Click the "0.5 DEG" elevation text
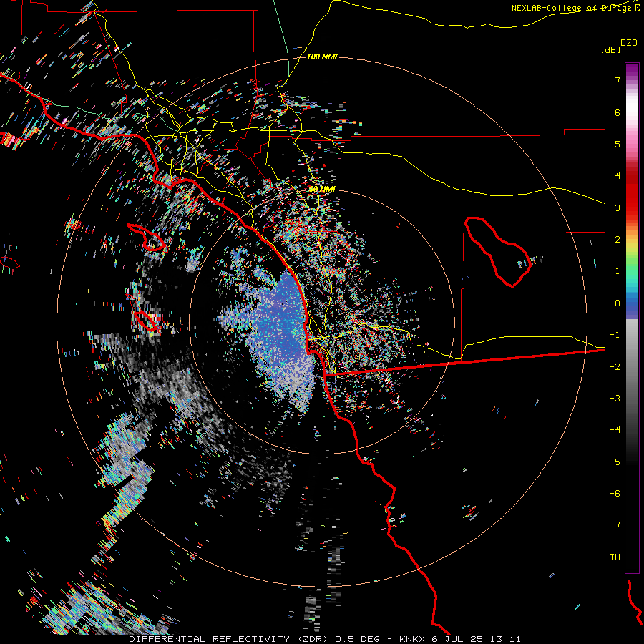 point(357,639)
